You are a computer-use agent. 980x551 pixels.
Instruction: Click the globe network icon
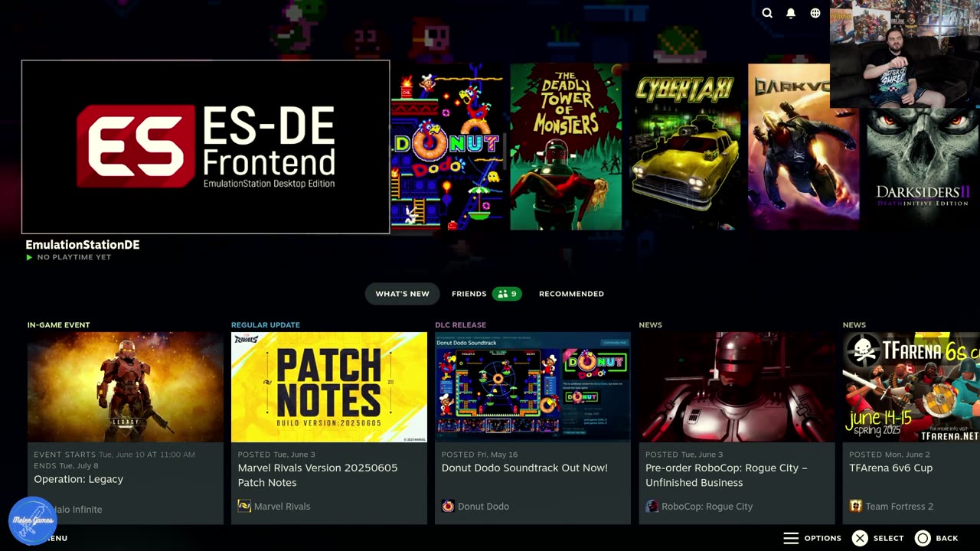click(815, 13)
